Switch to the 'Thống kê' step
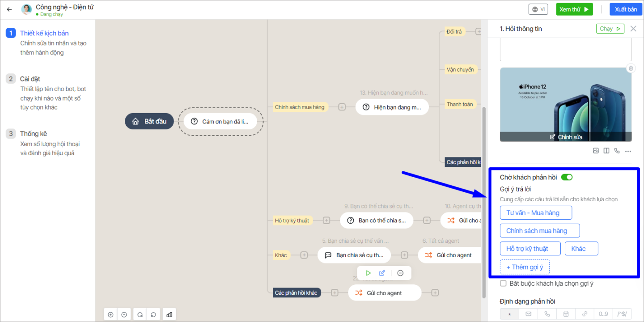The width and height of the screenshot is (644, 322). point(33,134)
